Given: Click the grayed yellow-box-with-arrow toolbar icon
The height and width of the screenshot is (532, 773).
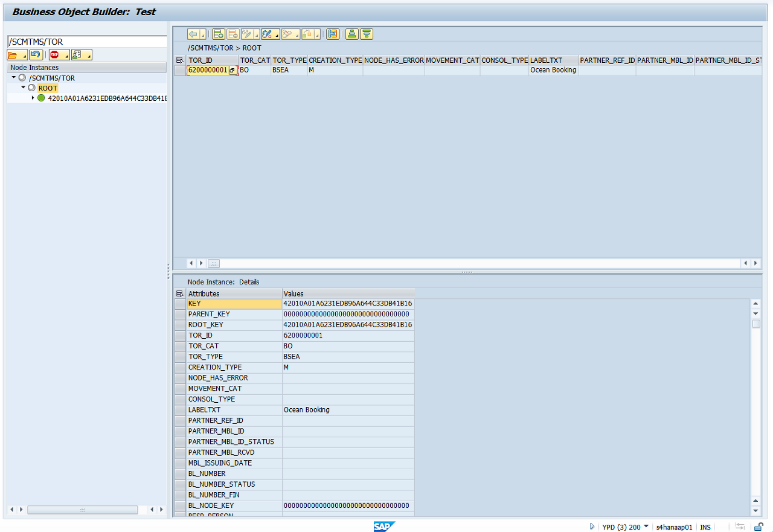Looking at the screenshot, I should point(307,34).
